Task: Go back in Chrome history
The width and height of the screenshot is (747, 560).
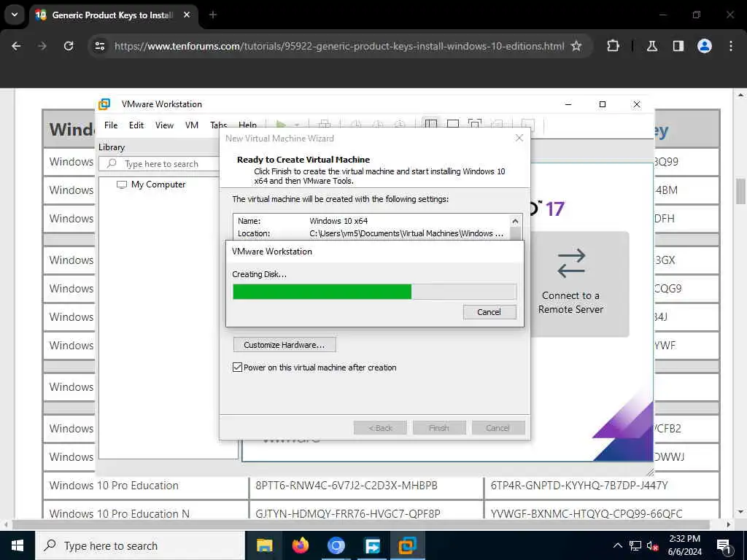Action: click(x=16, y=46)
